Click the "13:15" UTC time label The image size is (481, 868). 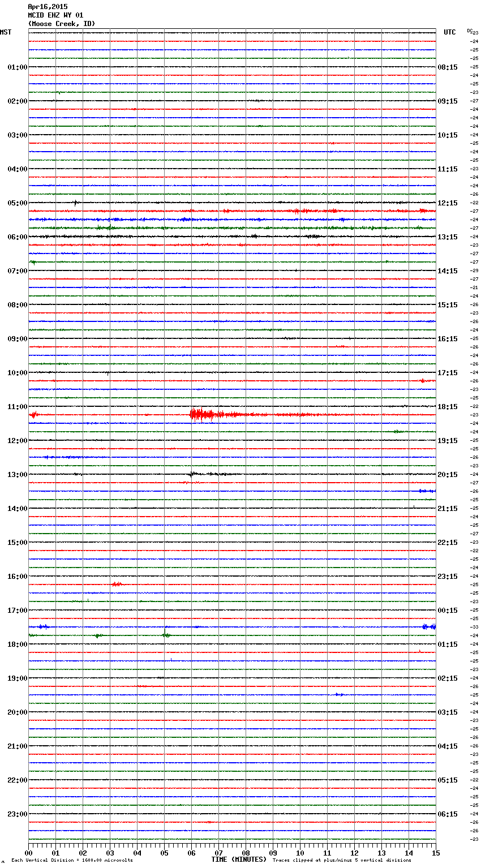tap(448, 237)
